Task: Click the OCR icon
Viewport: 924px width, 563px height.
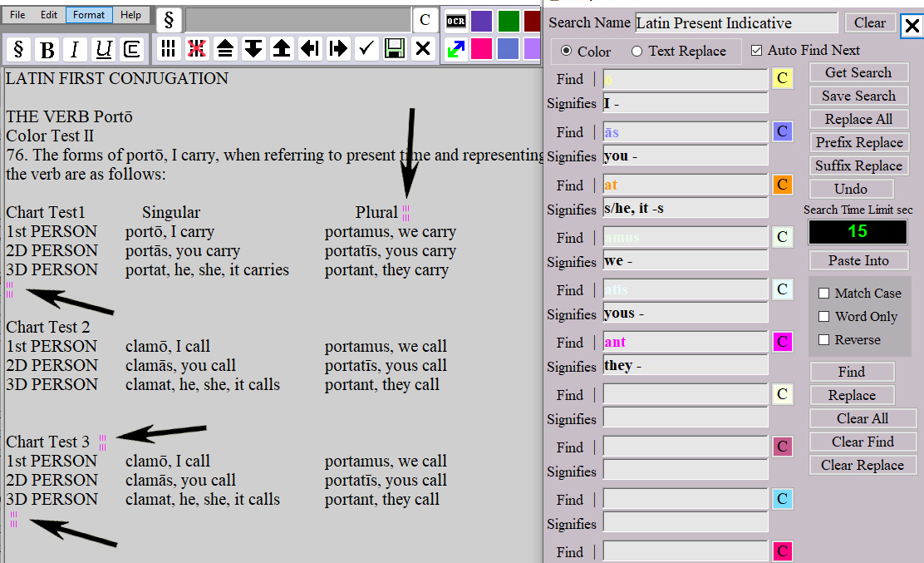Action: click(x=455, y=21)
